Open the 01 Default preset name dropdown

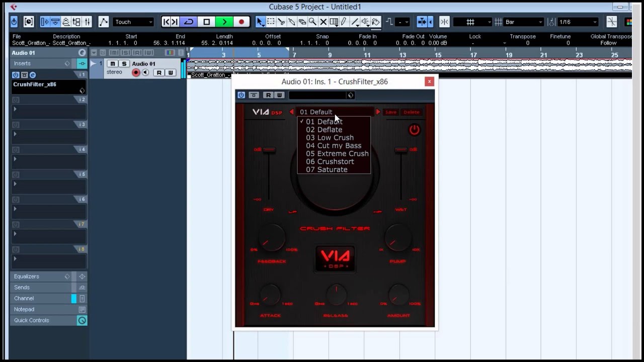coord(335,112)
